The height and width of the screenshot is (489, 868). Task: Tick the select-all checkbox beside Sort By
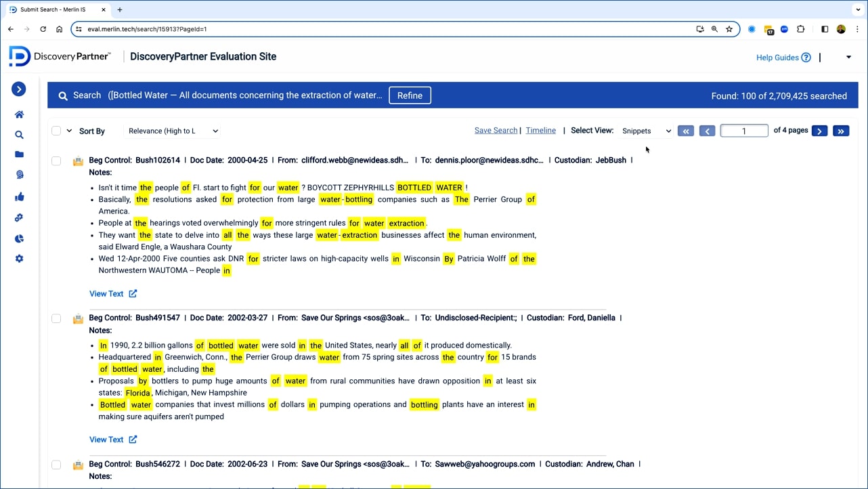pyautogui.click(x=56, y=131)
